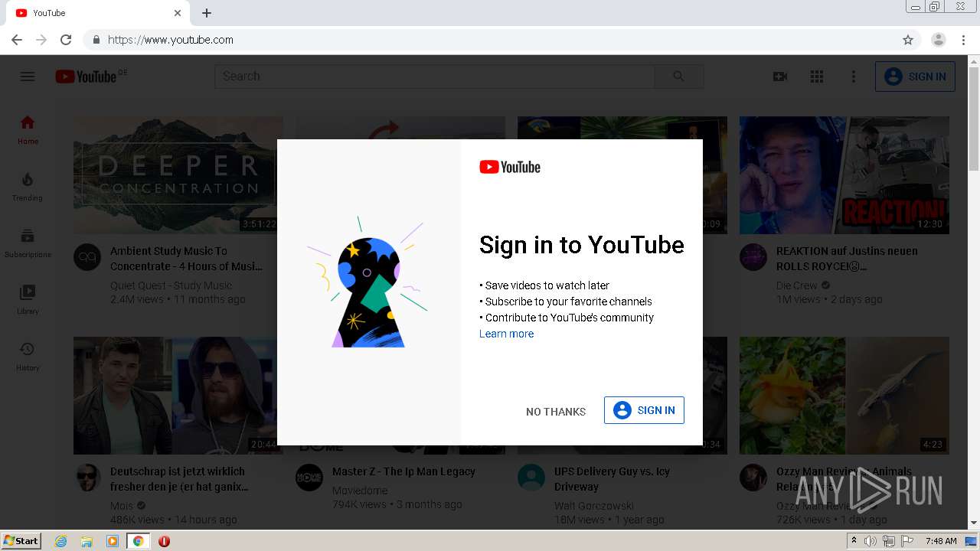View site lock info icon
Image resolution: width=980 pixels, height=551 pixels.
(96, 40)
